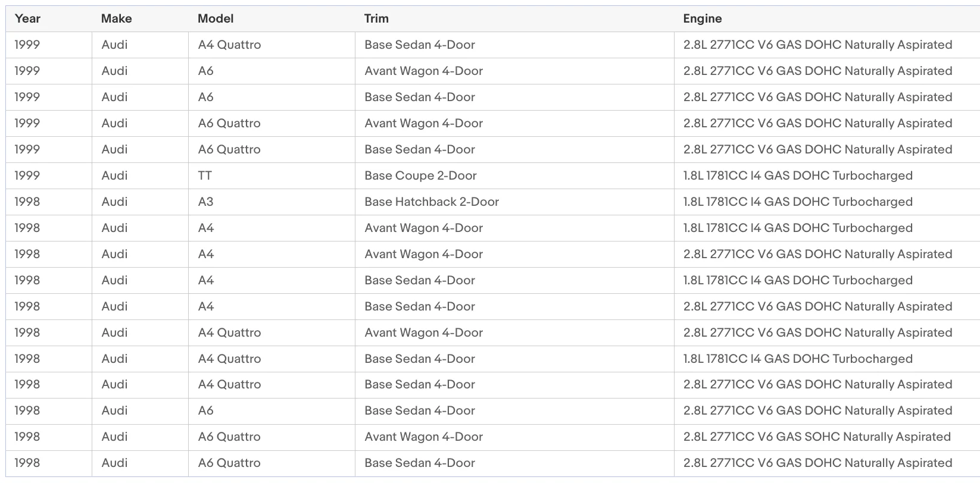The image size is (980, 483).
Task: Click the Base Coupe 2-Door trim cell
Action: pos(514,175)
